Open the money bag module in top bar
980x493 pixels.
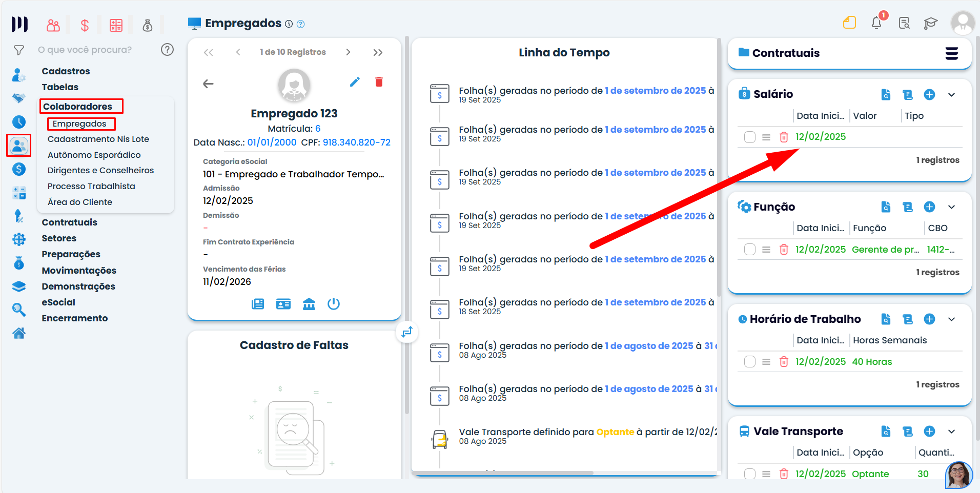148,25
